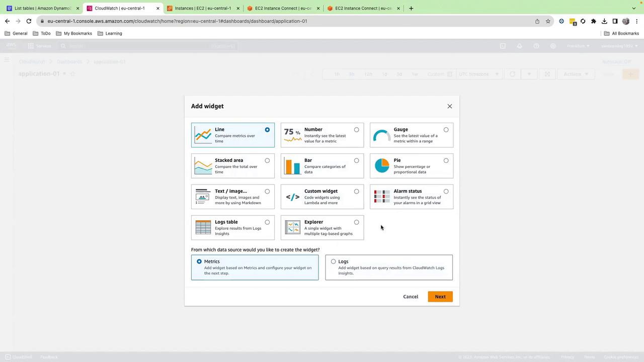Viewport: 644px width, 362px height.
Task: Click the circular arrows extension icon
Action: pyautogui.click(x=583, y=21)
